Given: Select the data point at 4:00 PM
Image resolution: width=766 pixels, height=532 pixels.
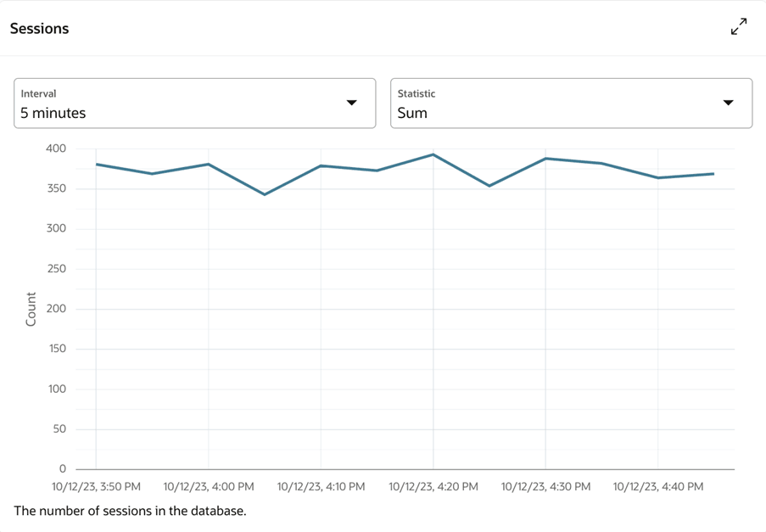Looking at the screenshot, I should [209, 164].
